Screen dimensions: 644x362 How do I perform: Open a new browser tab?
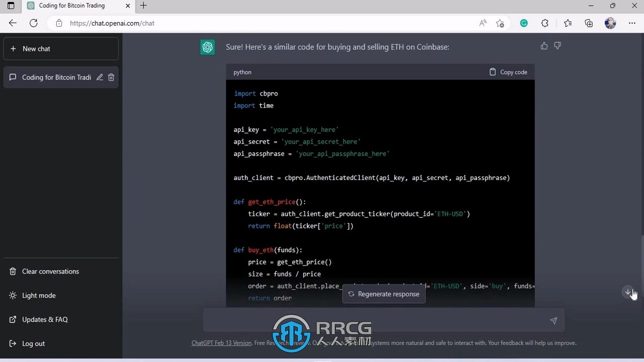tap(143, 6)
